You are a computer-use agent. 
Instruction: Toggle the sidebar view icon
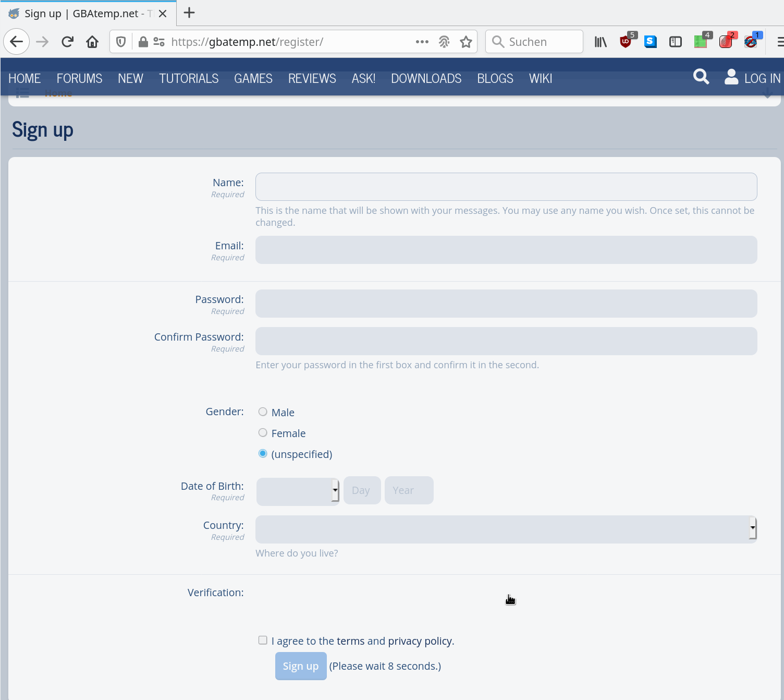point(676,42)
